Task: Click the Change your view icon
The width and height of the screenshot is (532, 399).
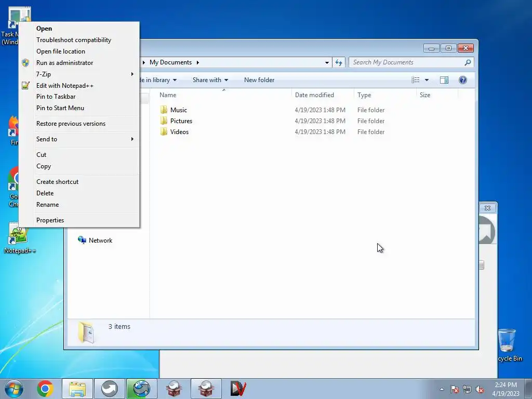Action: 415,80
